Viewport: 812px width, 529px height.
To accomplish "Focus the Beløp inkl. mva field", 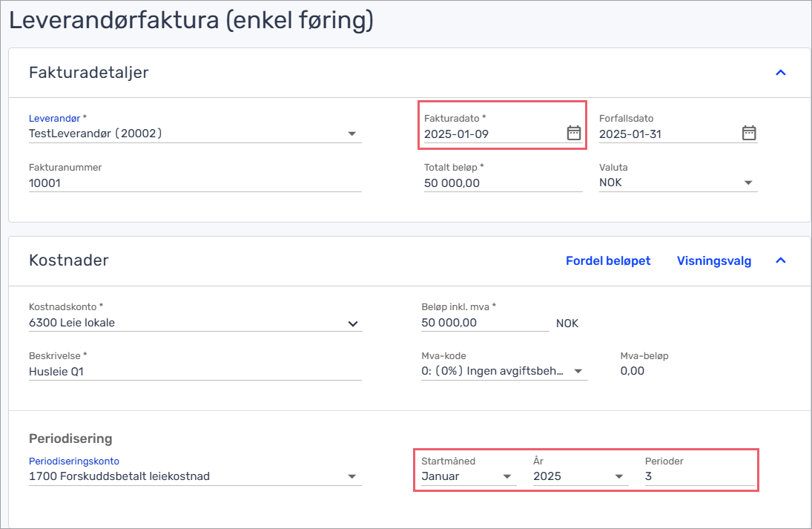I will point(484,323).
